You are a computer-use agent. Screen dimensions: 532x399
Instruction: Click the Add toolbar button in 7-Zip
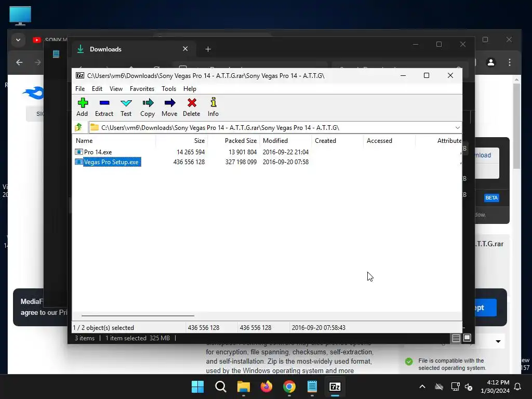tap(82, 107)
